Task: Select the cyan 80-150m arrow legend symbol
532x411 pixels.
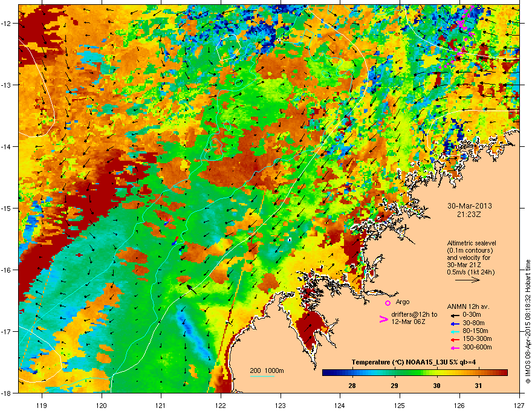Action: coord(455,331)
